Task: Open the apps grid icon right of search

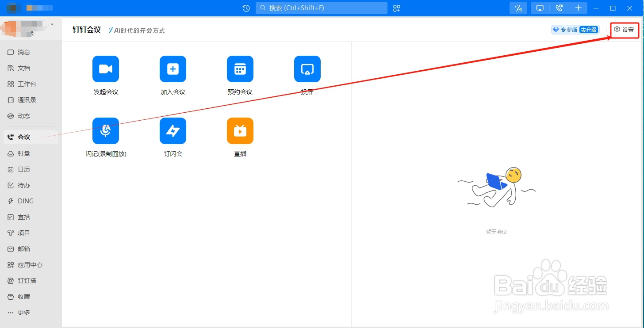Action: (397, 8)
